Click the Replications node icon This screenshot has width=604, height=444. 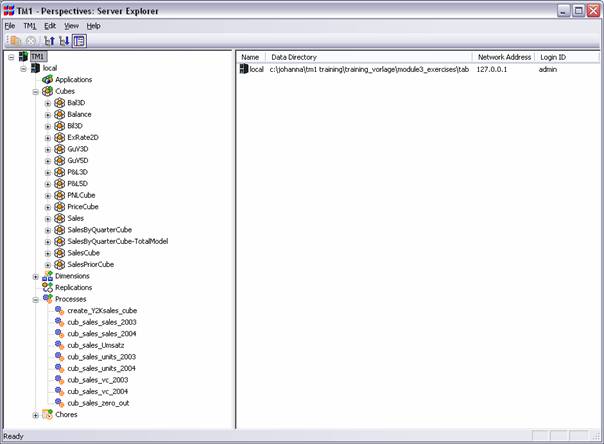tap(47, 287)
